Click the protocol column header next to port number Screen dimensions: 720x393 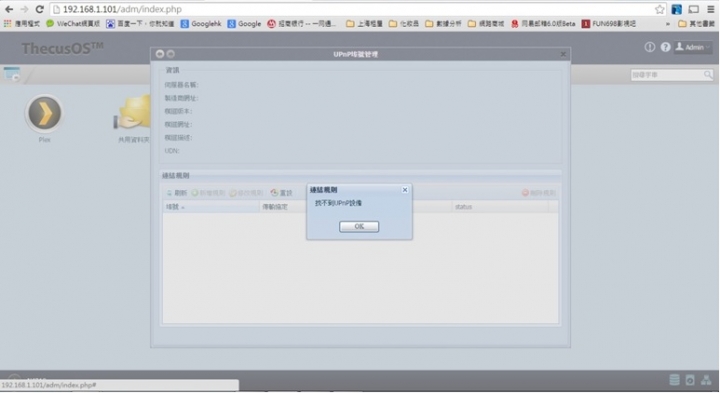coord(283,207)
